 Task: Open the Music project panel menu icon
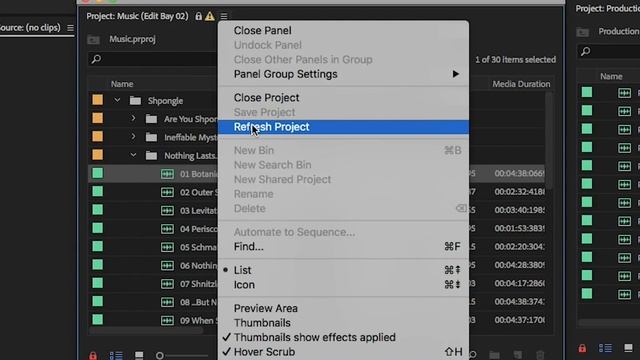224,16
